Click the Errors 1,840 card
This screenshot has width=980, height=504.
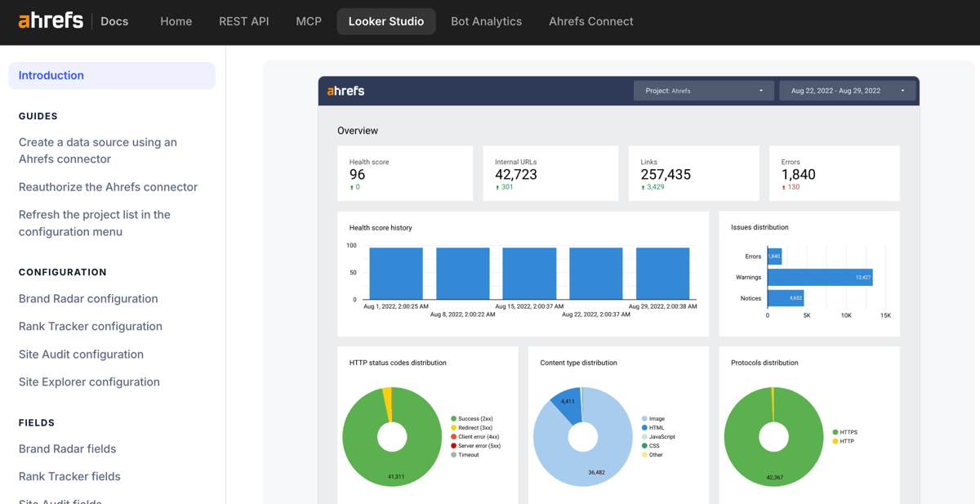[834, 173]
